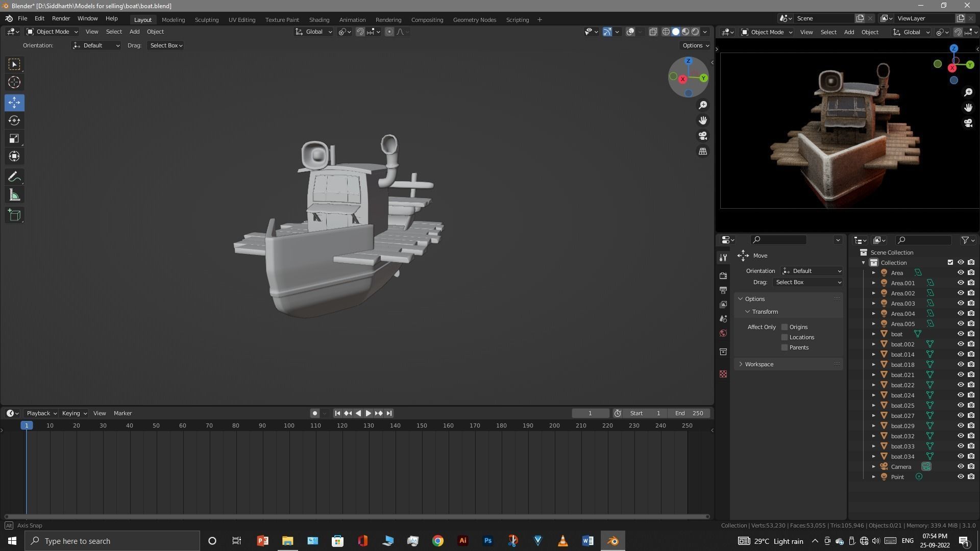Jump to the end frame

click(389, 413)
